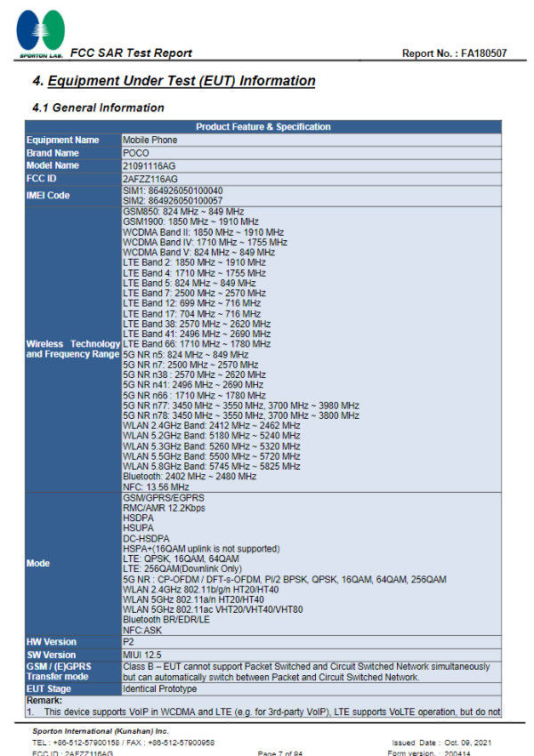
Task: Click the 5G NR n77 frequency line
Action: coord(240,406)
